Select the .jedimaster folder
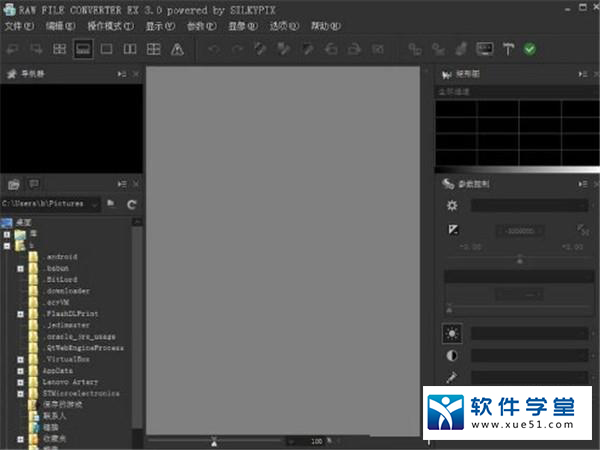The image size is (600, 450). click(x=68, y=325)
